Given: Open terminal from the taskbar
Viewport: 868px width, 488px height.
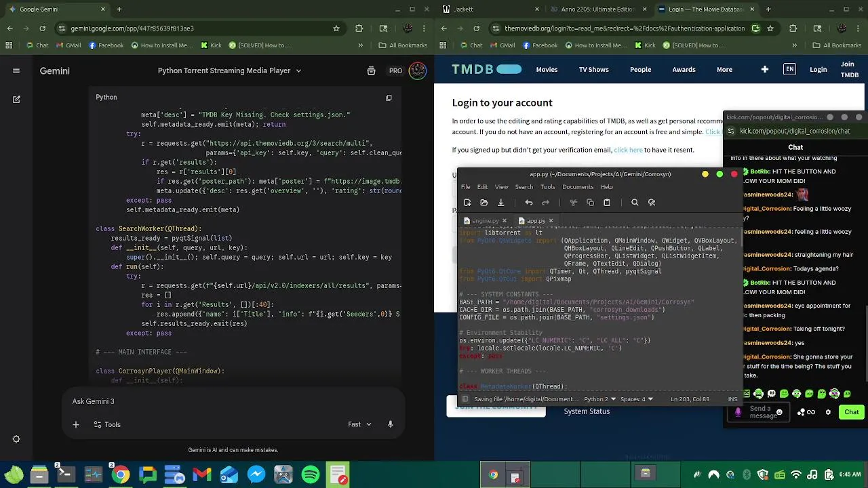Looking at the screenshot, I should tap(66, 475).
